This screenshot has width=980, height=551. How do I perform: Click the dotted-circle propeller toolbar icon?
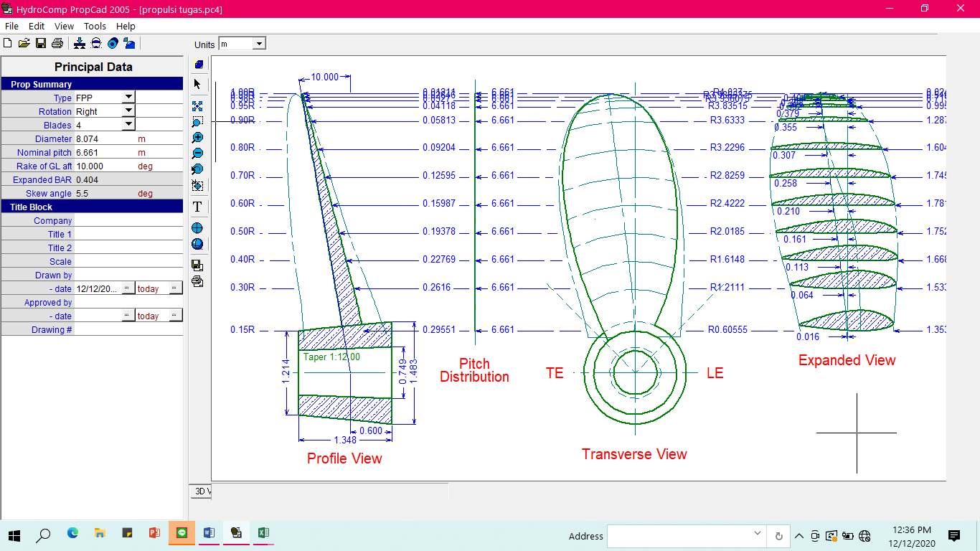click(96, 43)
